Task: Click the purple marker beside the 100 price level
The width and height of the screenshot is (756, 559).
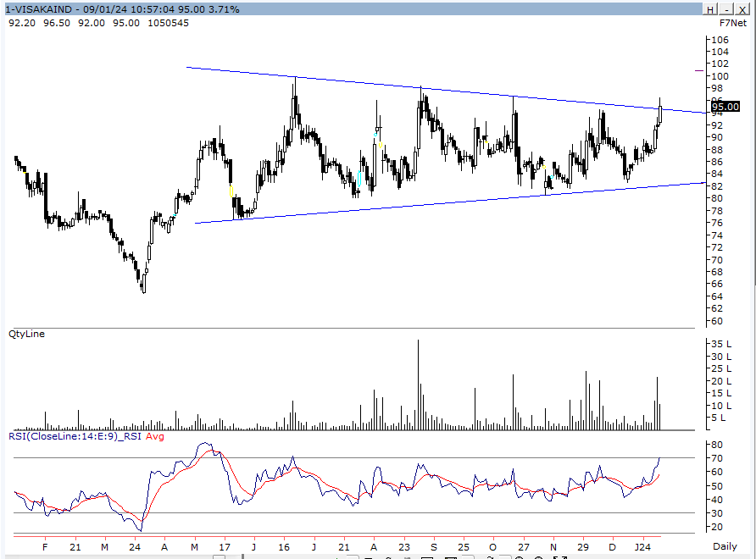Action: pos(699,71)
